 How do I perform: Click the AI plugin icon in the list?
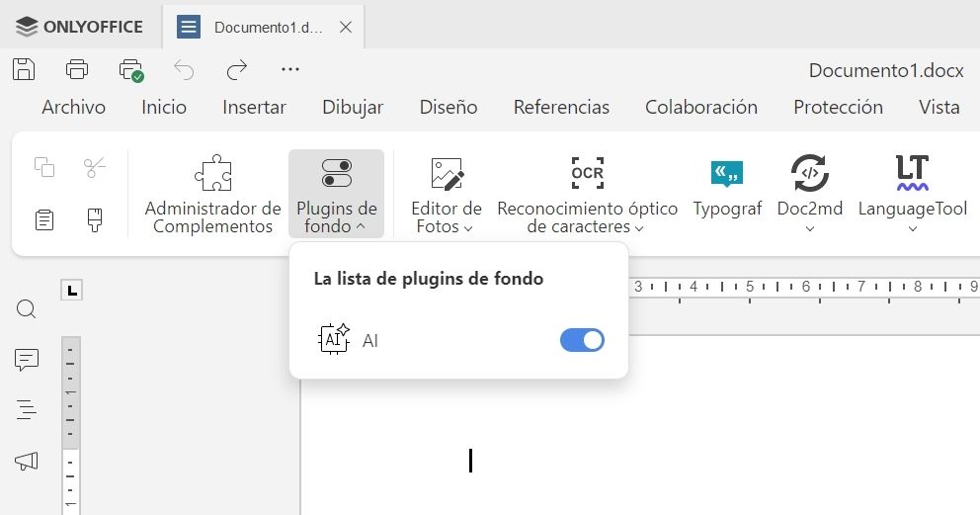334,339
